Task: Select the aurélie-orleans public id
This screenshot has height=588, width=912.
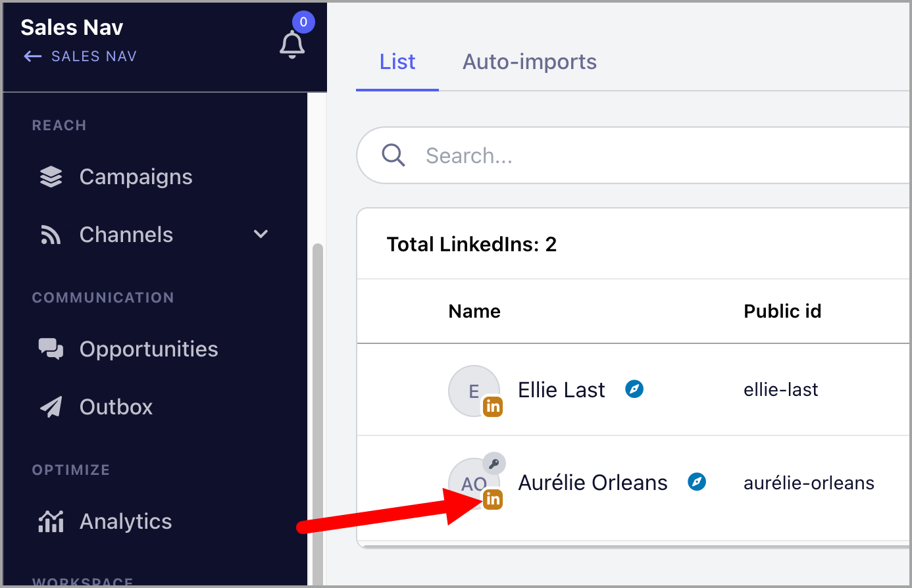Action: click(x=809, y=483)
